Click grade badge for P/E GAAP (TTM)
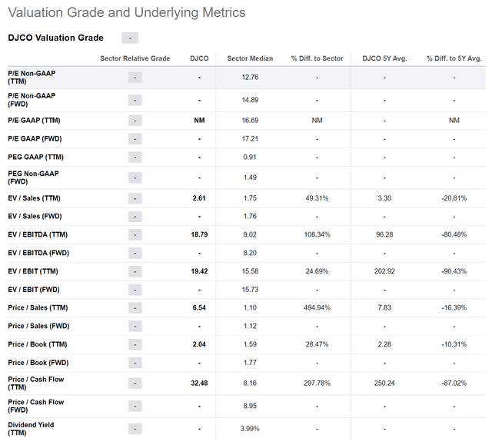This screenshot has height=448, width=492. [x=135, y=121]
